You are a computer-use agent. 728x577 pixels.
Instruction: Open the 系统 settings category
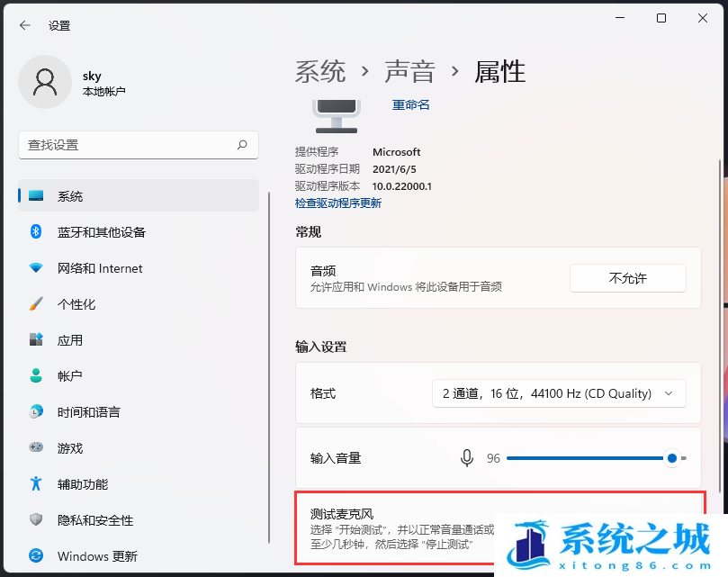click(x=139, y=195)
